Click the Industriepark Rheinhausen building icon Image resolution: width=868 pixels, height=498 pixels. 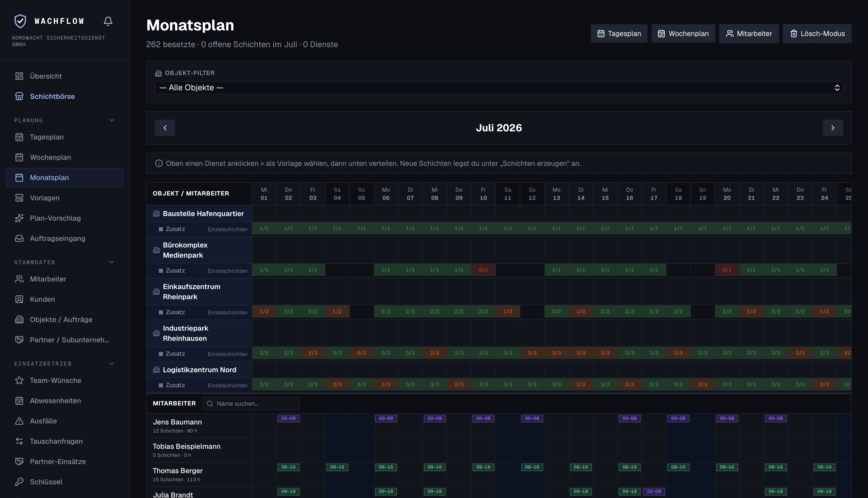pyautogui.click(x=156, y=333)
